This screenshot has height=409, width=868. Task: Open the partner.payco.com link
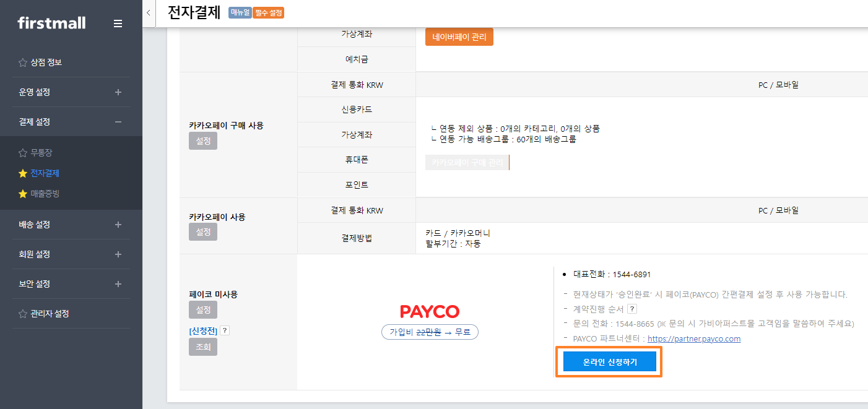click(x=694, y=339)
